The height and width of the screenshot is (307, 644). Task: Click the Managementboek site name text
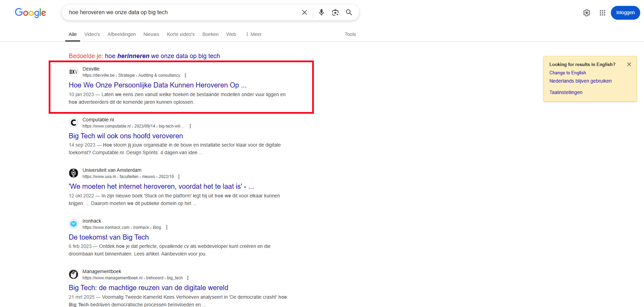point(102,271)
